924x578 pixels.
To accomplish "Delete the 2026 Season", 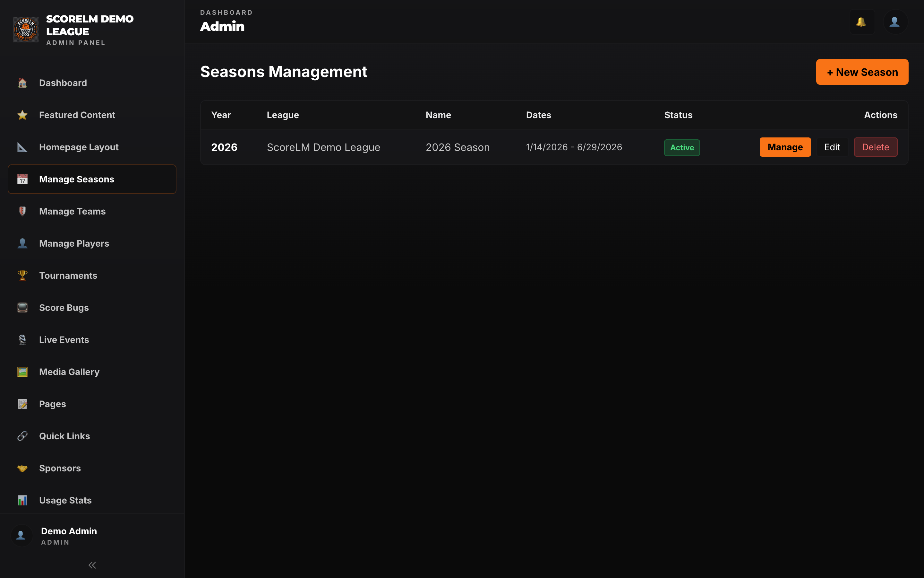I will (876, 147).
